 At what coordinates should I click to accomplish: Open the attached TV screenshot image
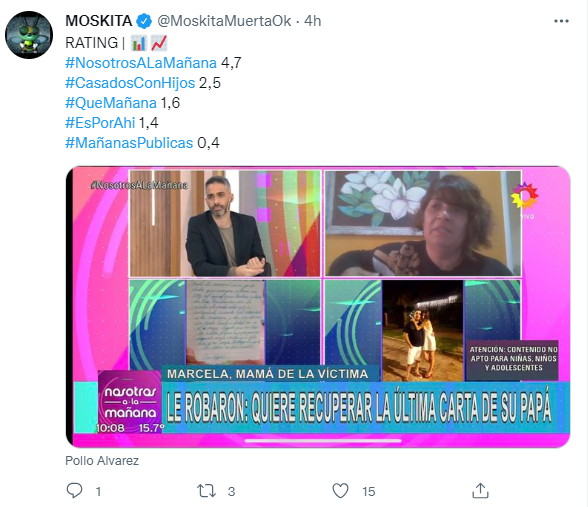pos(318,307)
